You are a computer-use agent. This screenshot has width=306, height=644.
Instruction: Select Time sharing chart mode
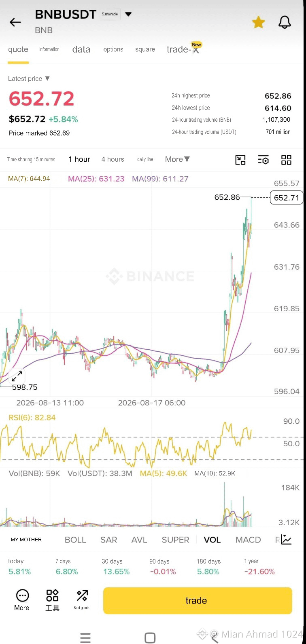click(19, 159)
